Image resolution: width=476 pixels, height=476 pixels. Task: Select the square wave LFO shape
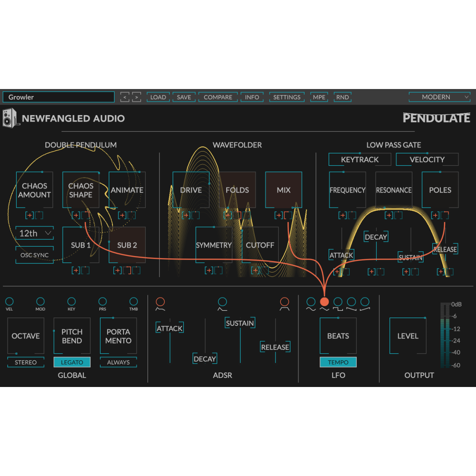[x=338, y=302]
